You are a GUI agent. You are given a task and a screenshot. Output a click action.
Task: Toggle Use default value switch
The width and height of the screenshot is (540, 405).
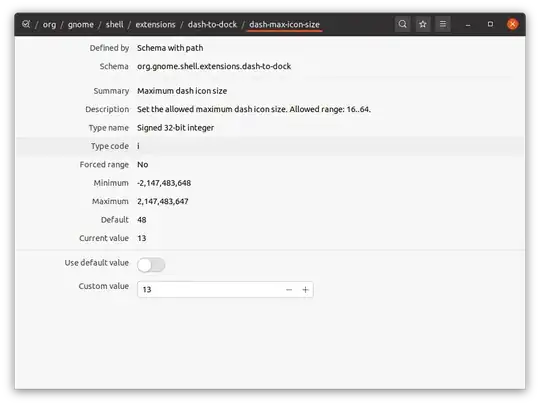(x=151, y=265)
